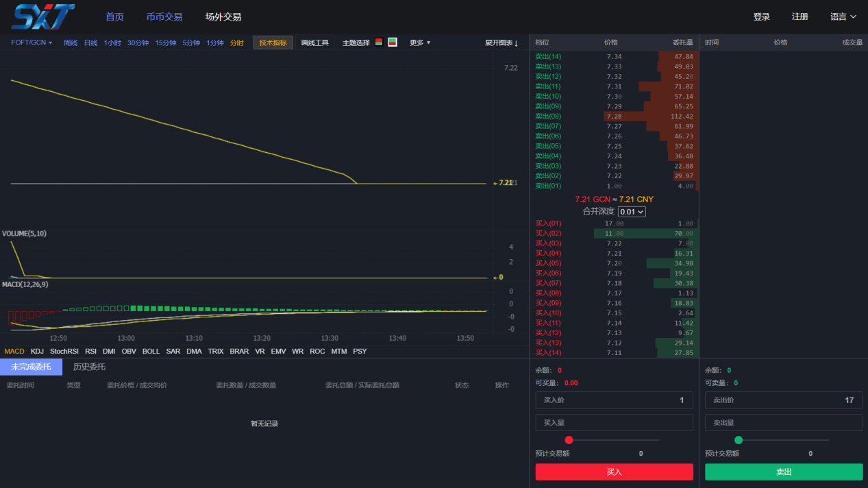Choose the red-over-green chart theme swatch
868x488 pixels.
point(379,42)
